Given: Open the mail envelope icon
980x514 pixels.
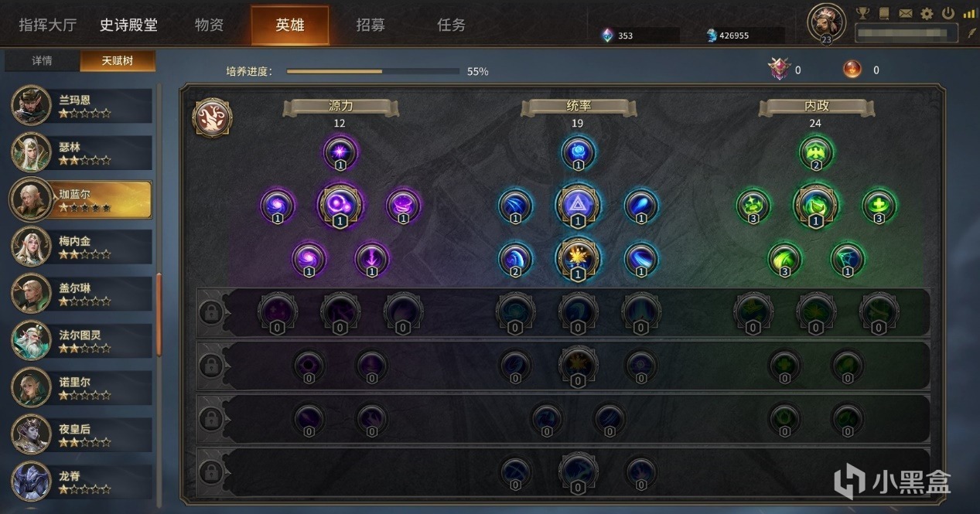Looking at the screenshot, I should [x=905, y=13].
